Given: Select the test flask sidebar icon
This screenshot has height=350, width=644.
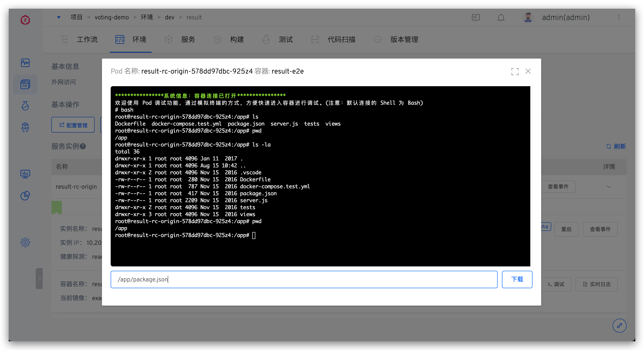Looking at the screenshot, I should pos(25,106).
